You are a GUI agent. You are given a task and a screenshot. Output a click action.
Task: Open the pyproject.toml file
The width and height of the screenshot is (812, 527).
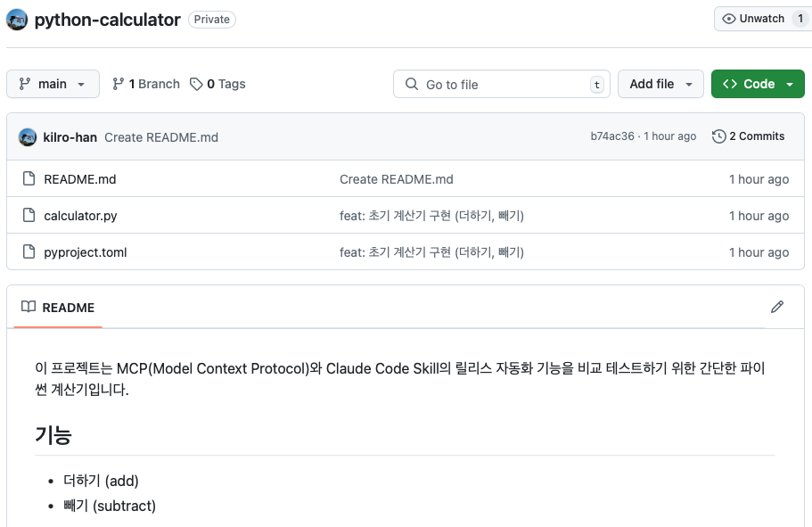point(86,252)
